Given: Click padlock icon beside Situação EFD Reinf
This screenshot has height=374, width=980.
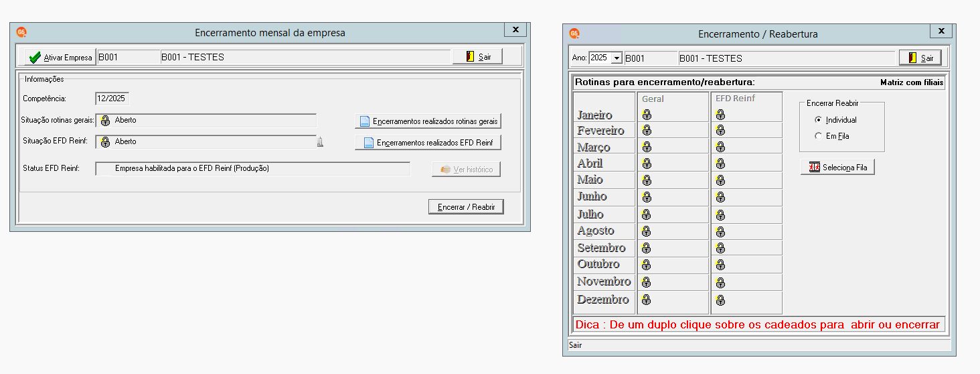Looking at the screenshot, I should [105, 141].
